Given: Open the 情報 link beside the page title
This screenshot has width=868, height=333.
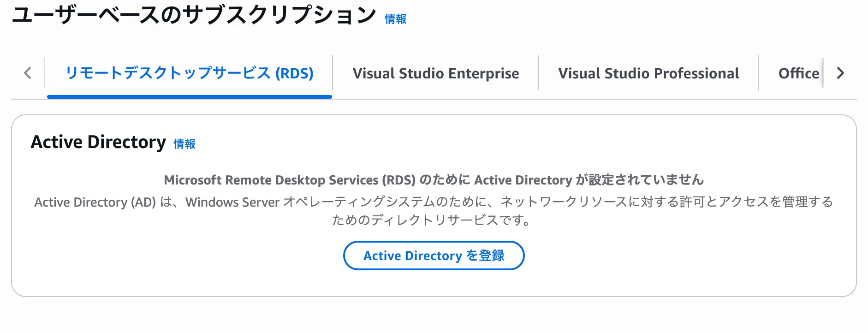Looking at the screenshot, I should click(396, 19).
